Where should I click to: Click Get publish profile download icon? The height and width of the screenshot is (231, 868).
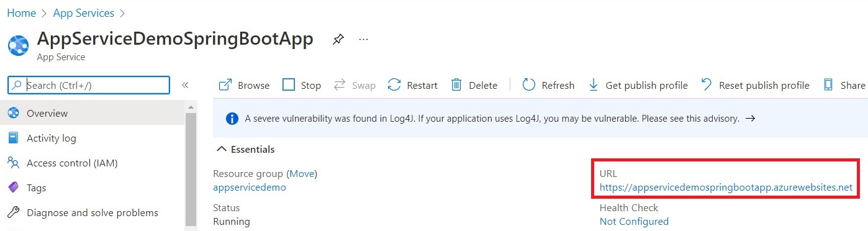pyautogui.click(x=593, y=85)
